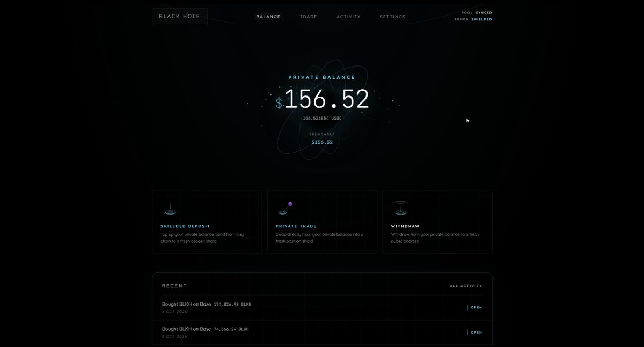Open the 74,566.24 BLKH purchase entry
This screenshot has width=644, height=347.
[x=322, y=332]
